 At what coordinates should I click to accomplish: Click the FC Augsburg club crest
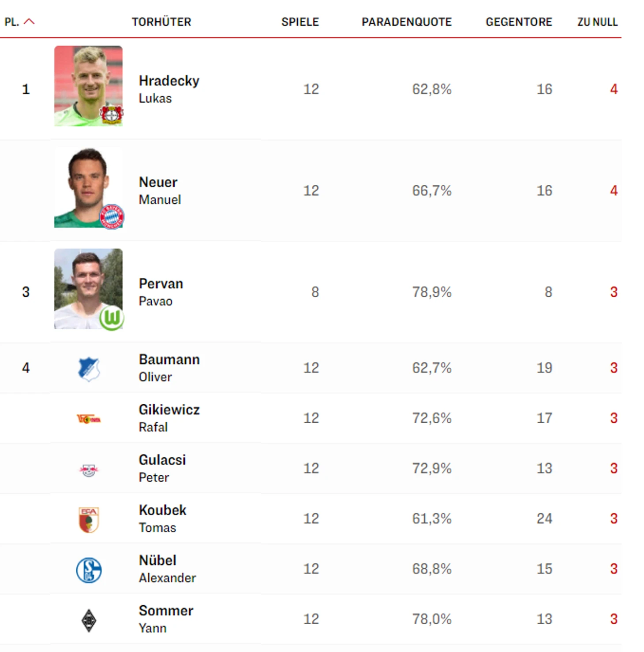tap(89, 519)
